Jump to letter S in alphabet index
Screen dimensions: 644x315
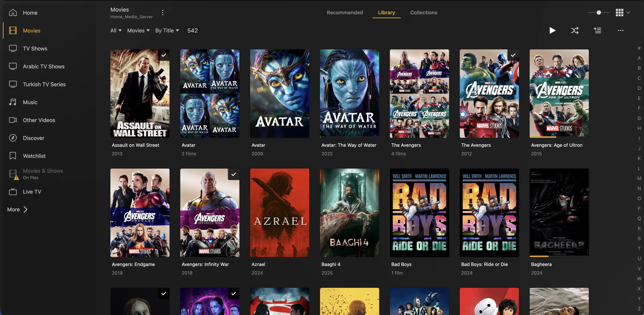tap(639, 239)
